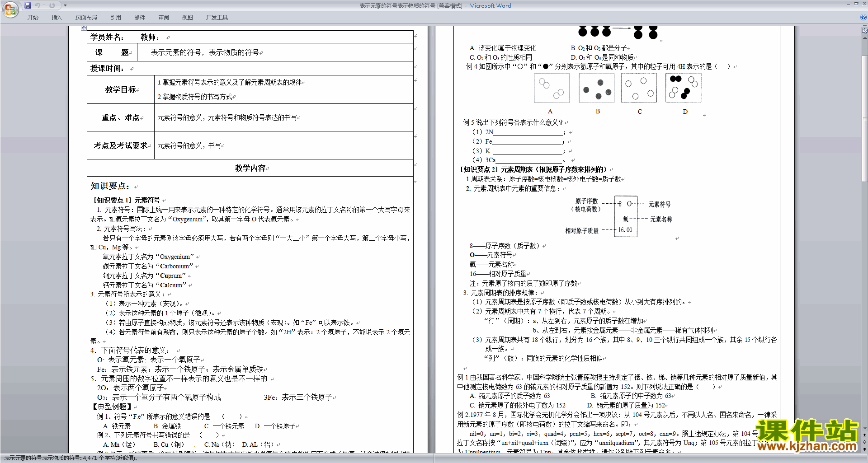Open the 开始 ribbon tab
The width and height of the screenshot is (868, 463).
point(33,17)
